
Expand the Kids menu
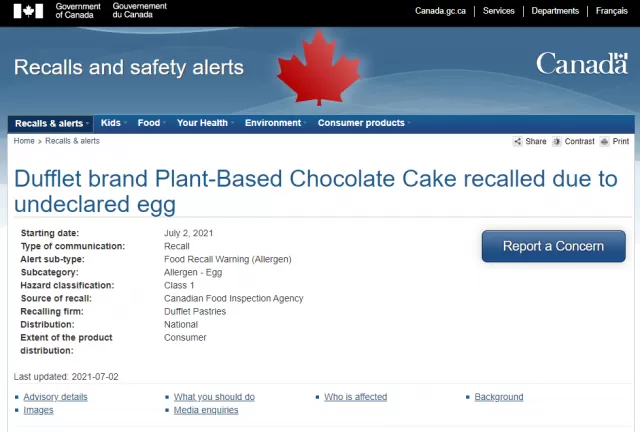(111, 123)
